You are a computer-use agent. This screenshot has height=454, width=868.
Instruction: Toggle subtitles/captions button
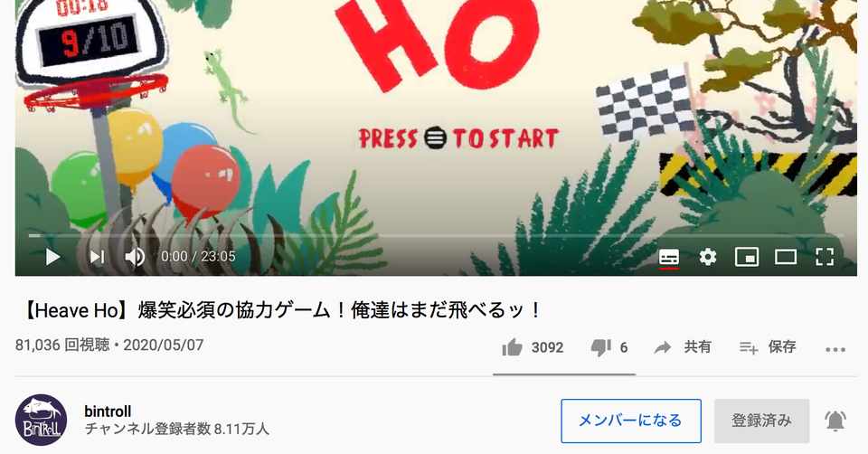tap(669, 258)
